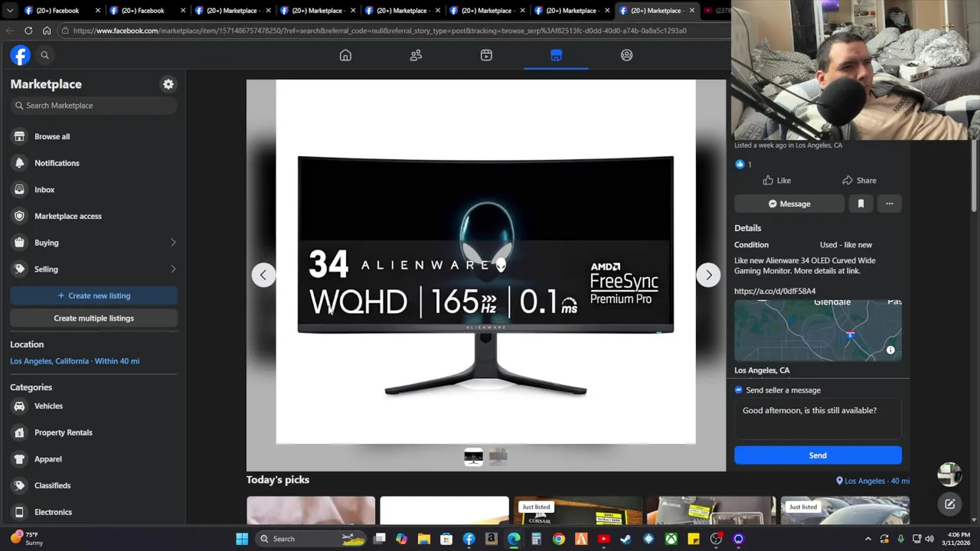980x551 pixels.
Task: Share the listing
Action: 859,181
